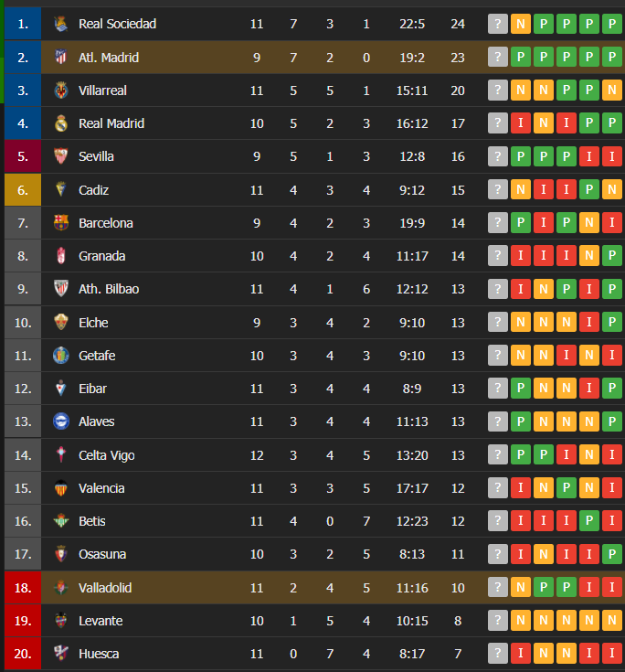
Task: Click the Real Sociedad club crest
Action: coord(61,24)
